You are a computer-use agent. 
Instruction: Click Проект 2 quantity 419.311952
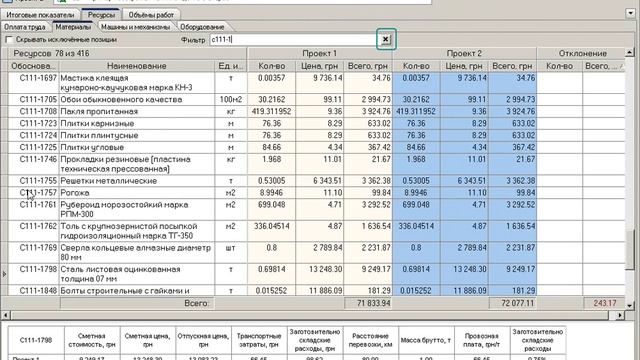[x=416, y=111]
